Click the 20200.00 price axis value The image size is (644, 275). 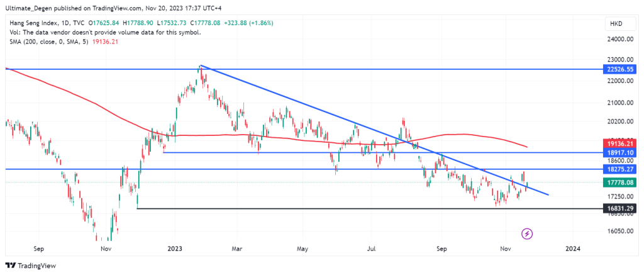click(x=619, y=121)
